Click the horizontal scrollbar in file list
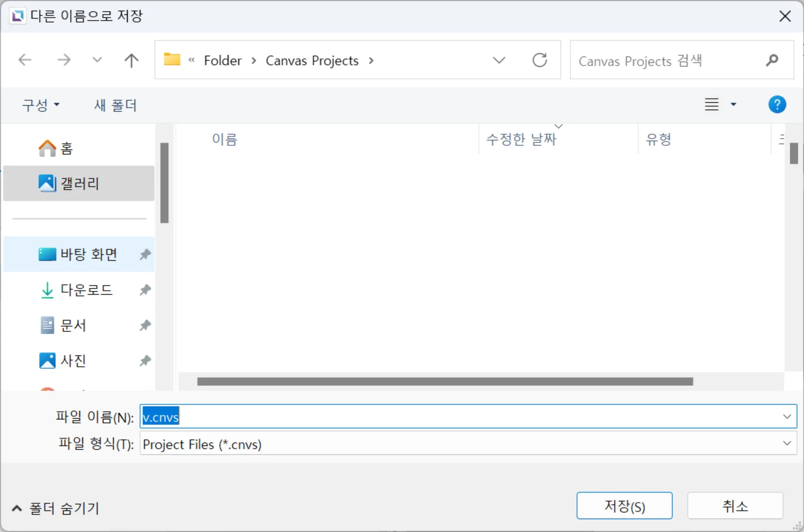 pyautogui.click(x=445, y=381)
